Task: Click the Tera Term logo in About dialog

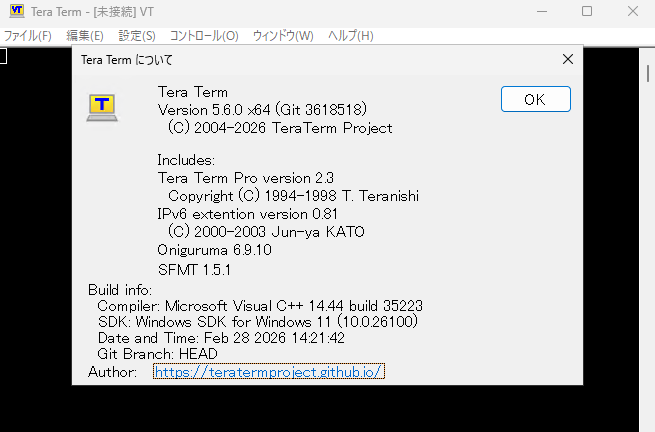Action: (100, 107)
